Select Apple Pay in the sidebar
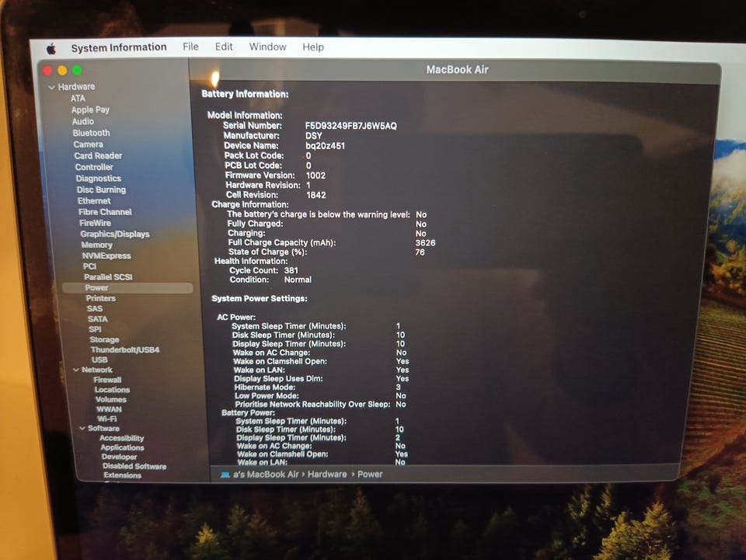Screen dimensions: 746x560 (x=90, y=110)
